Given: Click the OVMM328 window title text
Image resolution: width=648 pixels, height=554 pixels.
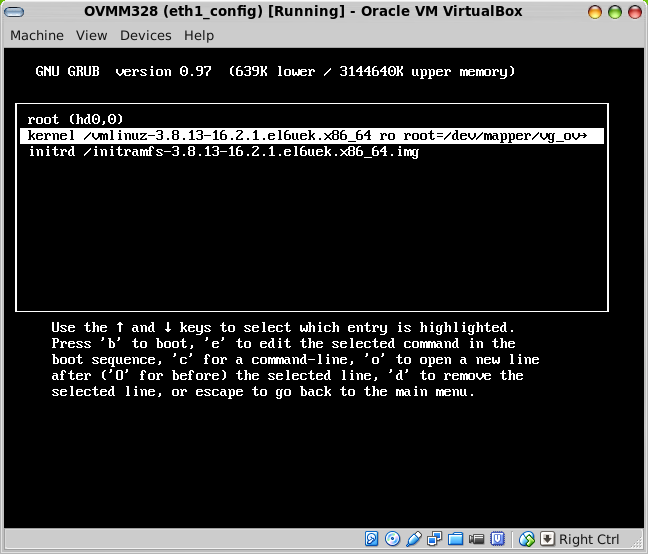Looking at the screenshot, I should [x=303, y=11].
